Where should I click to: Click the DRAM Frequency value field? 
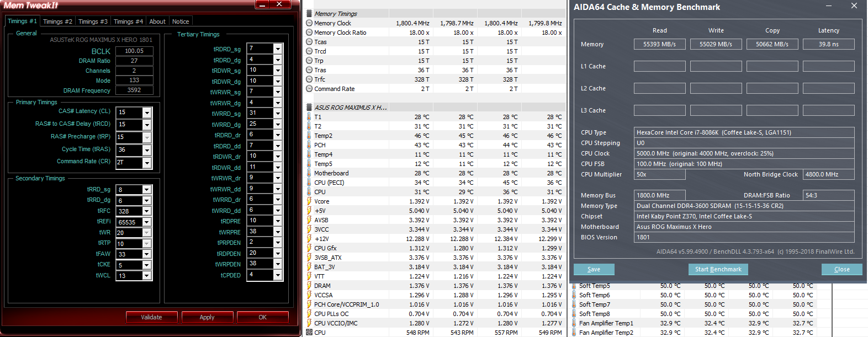[134, 90]
